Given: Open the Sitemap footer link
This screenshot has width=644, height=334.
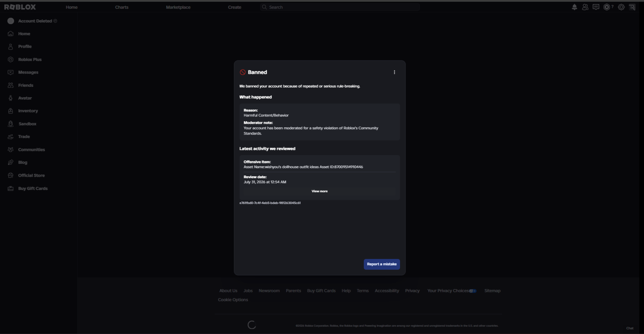Looking at the screenshot, I should 492,291.
